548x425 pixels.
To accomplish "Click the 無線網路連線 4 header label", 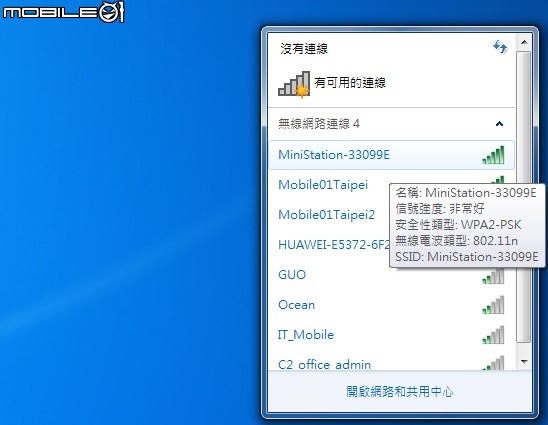I will [x=319, y=124].
